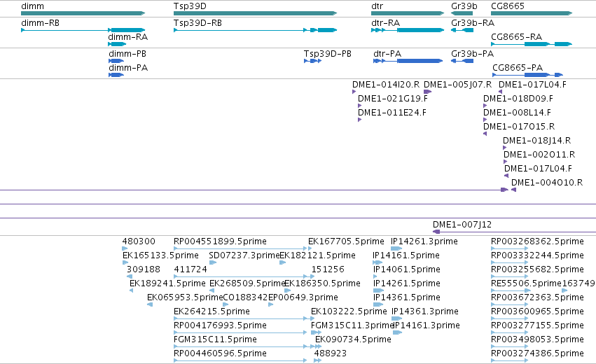Select the RP004176993.5prime EST
The image size is (596, 364).
click(x=240, y=332)
